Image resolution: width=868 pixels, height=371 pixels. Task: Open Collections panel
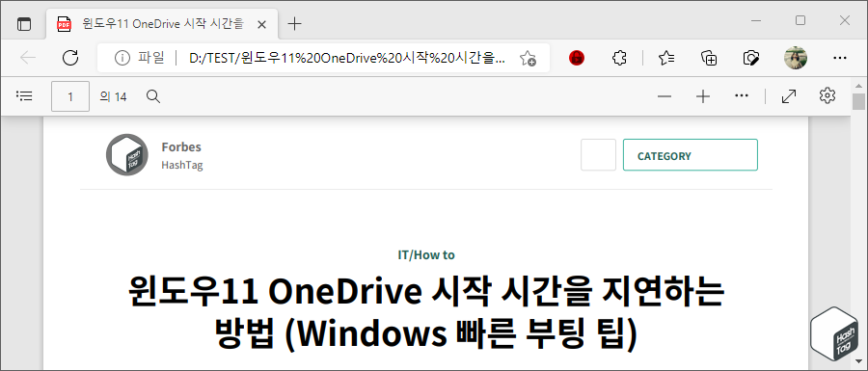pos(709,58)
